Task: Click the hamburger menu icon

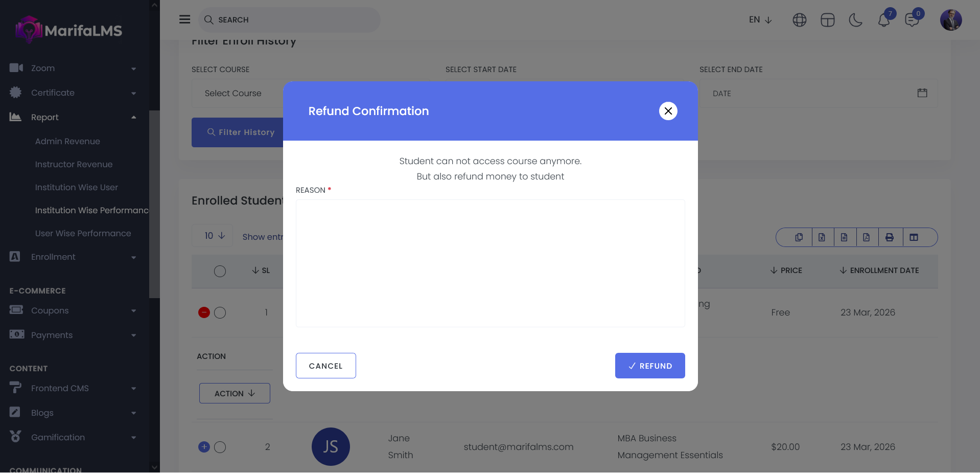Action: click(184, 19)
